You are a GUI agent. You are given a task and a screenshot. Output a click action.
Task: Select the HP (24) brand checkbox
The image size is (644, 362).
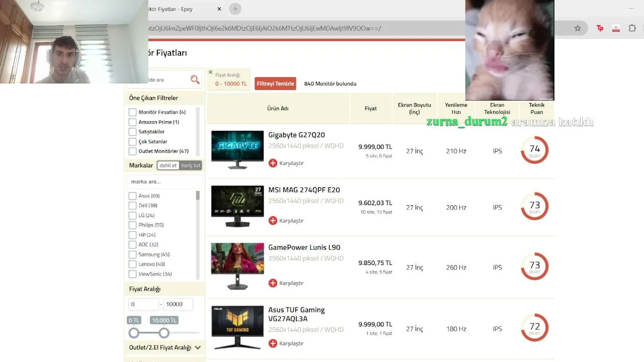132,235
